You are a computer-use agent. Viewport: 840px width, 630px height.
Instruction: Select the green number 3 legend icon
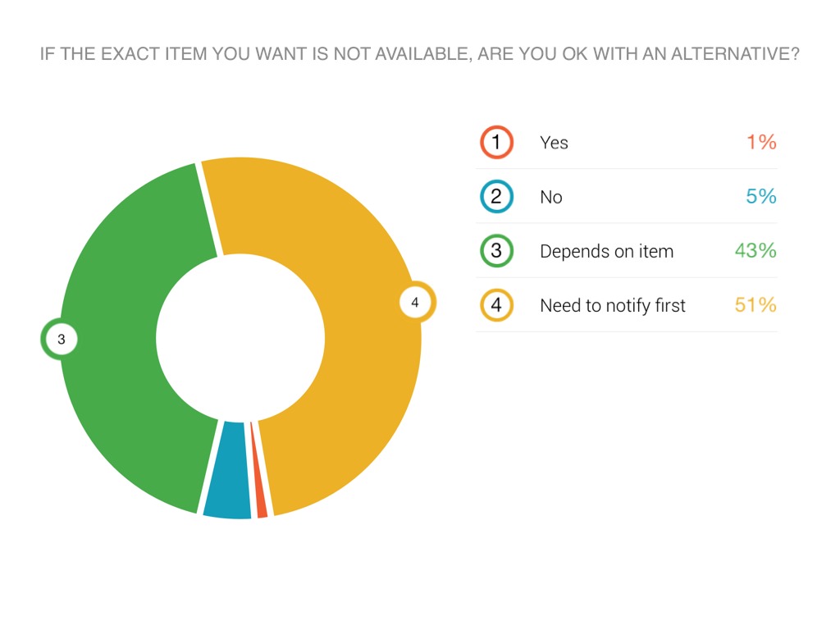pyautogui.click(x=496, y=251)
